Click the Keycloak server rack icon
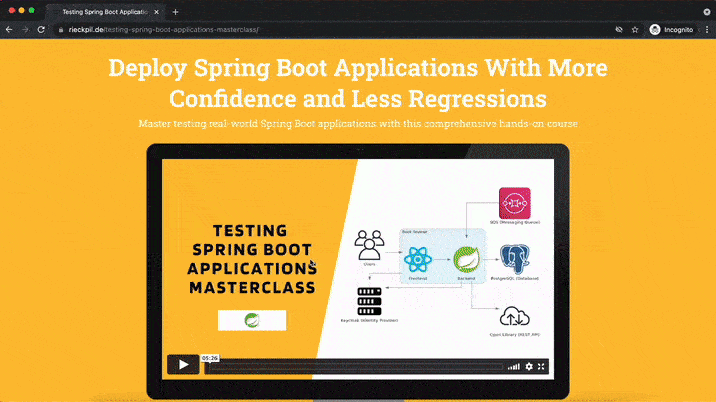716x402 pixels. tap(369, 301)
